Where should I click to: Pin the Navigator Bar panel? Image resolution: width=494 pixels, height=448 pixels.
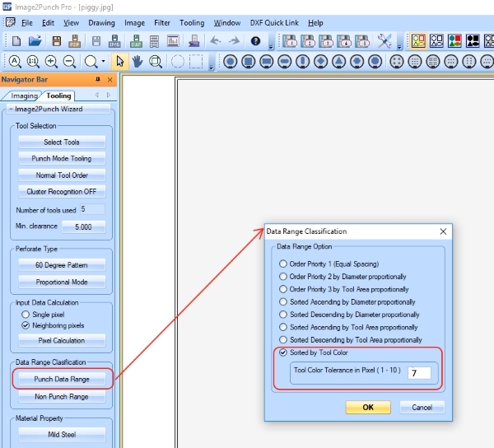pos(98,79)
